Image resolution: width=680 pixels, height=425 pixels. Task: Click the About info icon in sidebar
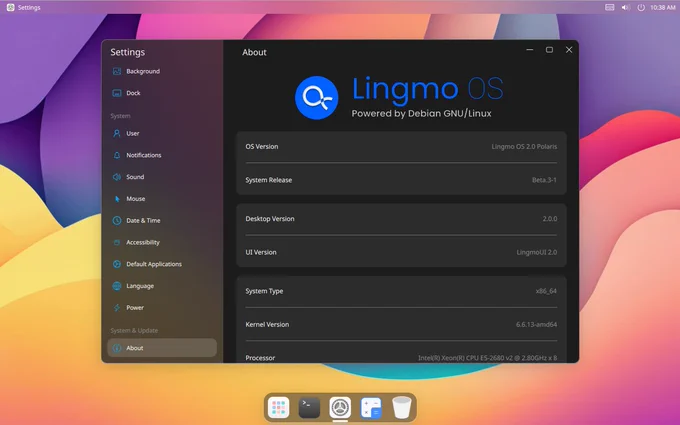pos(117,348)
